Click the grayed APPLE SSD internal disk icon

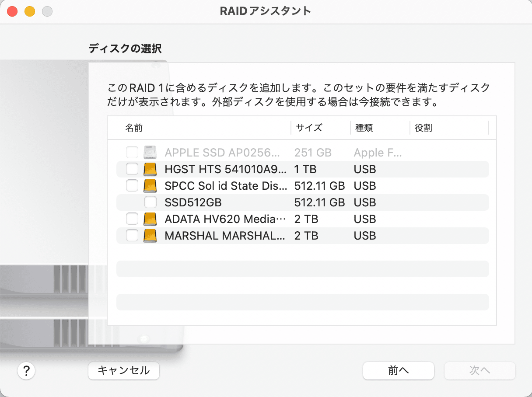pyautogui.click(x=150, y=152)
